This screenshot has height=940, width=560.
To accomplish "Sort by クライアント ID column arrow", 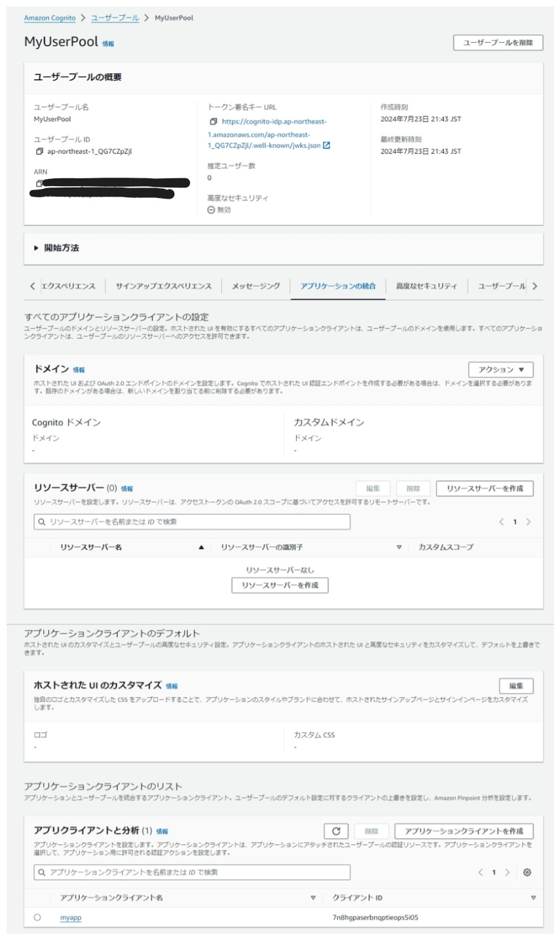I will click(533, 897).
